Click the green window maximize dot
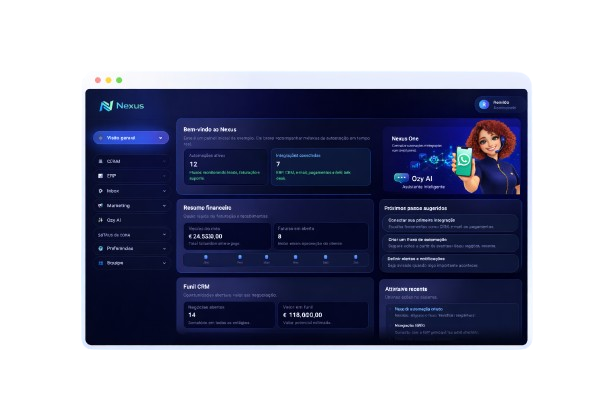The width and height of the screenshot is (612, 408). coord(119,80)
